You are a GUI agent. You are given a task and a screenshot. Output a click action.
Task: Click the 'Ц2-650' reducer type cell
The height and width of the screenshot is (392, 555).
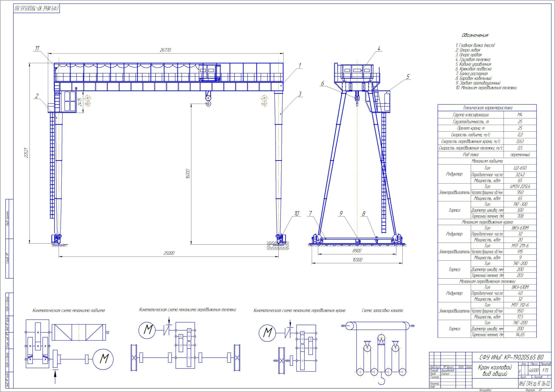520,168
